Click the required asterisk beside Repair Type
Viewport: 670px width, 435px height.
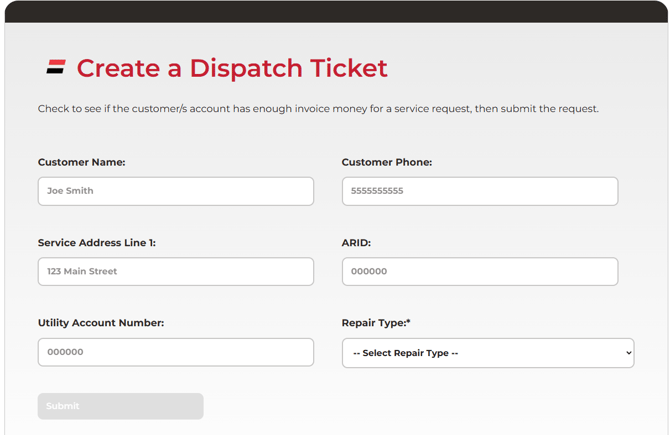[x=408, y=322]
